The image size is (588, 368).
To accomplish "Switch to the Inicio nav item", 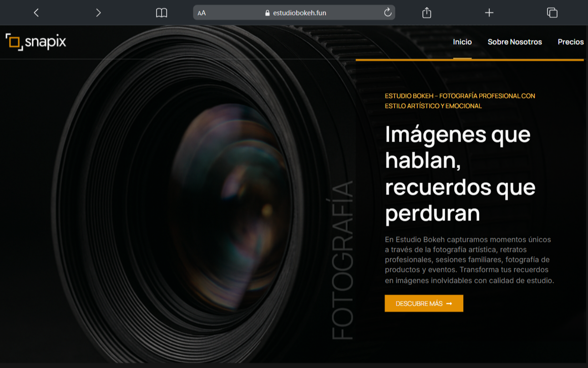I will [462, 42].
